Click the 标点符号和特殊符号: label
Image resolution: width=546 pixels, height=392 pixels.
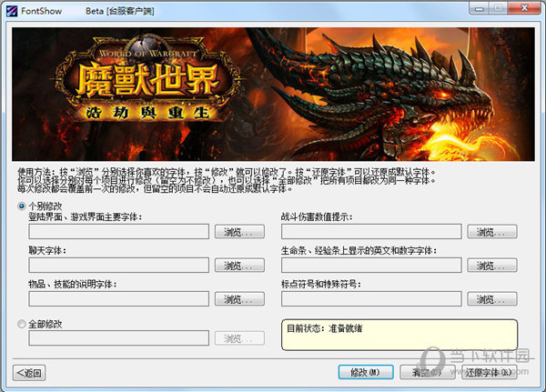(x=320, y=284)
